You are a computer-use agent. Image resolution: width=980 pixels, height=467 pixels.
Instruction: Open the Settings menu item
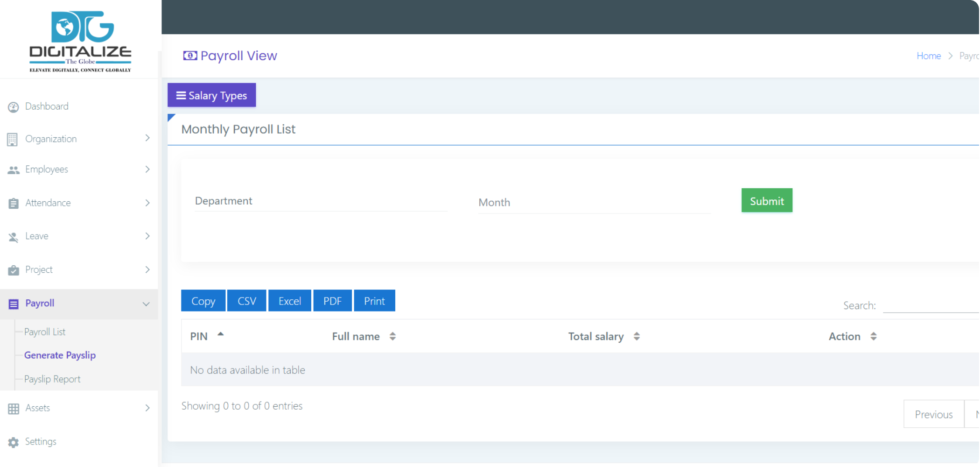(41, 441)
